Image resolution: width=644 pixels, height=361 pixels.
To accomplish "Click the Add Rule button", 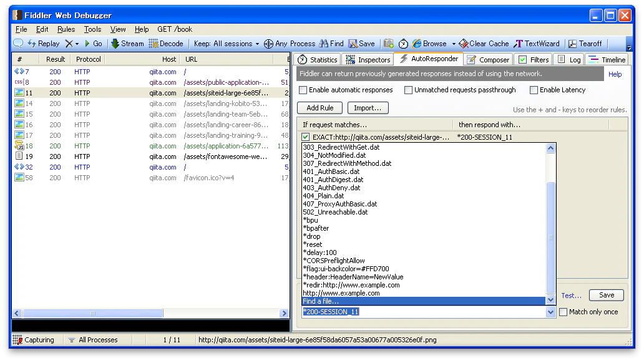I will click(x=320, y=108).
